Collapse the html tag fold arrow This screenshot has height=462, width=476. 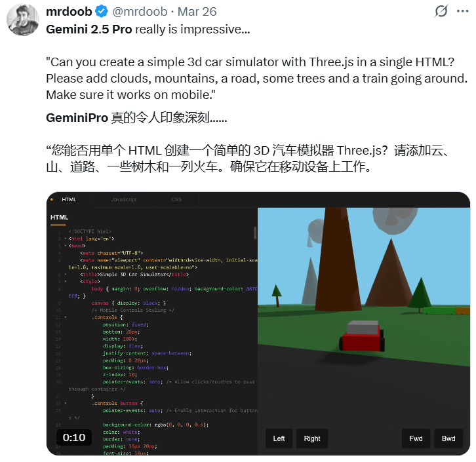tap(66, 239)
